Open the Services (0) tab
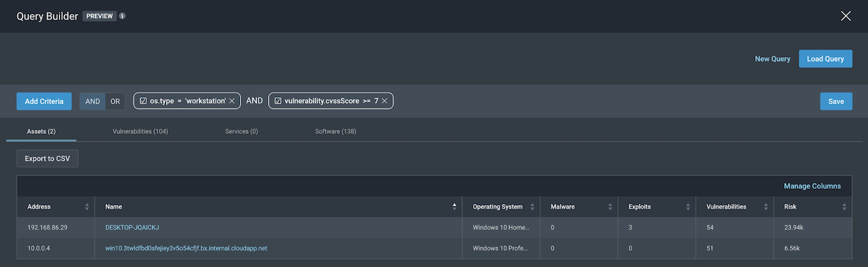Screen dimensions: 868x267 pos(241,131)
